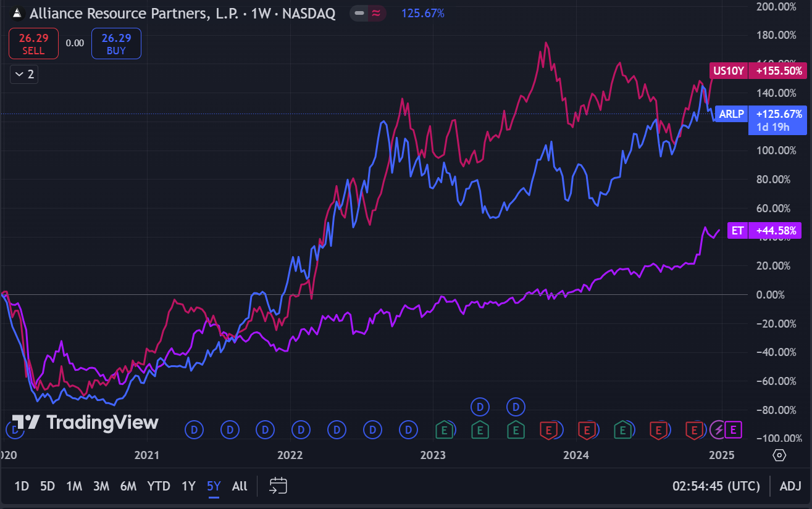This screenshot has height=509, width=812.
Task: Open timezone menu at 02:54:45 (UTC)
Action: click(x=716, y=486)
